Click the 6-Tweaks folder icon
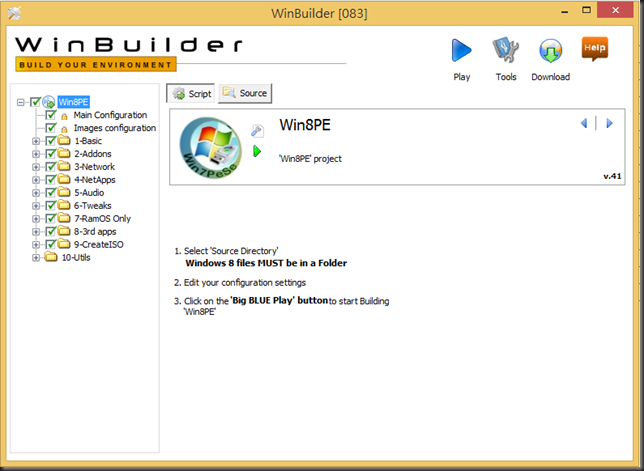Viewport: 644px width, 471px height. click(64, 205)
